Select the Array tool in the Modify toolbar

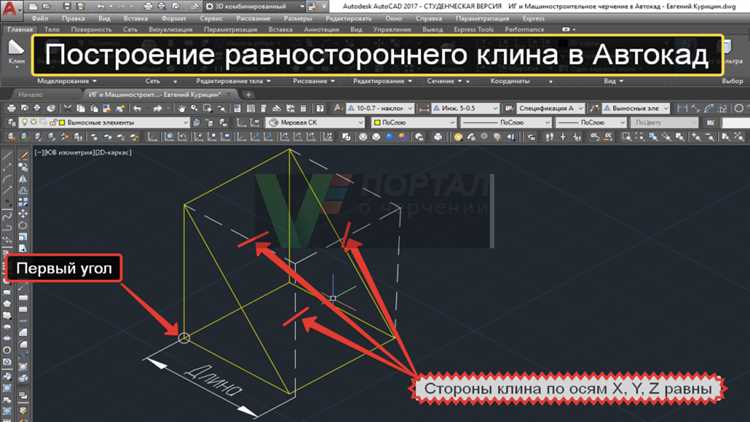[x=23, y=202]
